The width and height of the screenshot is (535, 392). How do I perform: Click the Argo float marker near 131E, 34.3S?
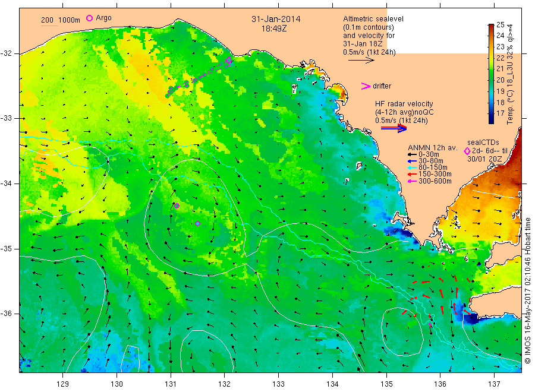177,206
